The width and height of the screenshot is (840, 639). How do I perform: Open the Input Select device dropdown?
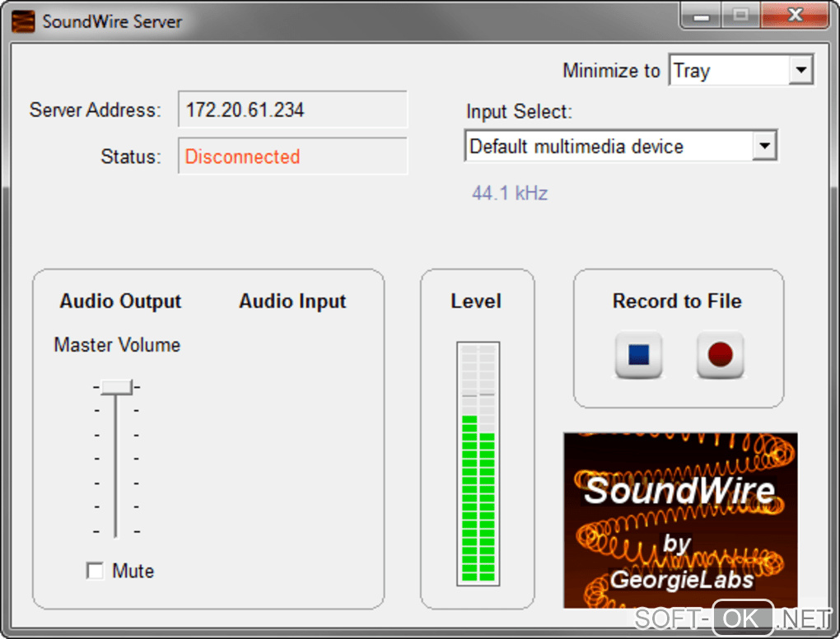pos(621,146)
